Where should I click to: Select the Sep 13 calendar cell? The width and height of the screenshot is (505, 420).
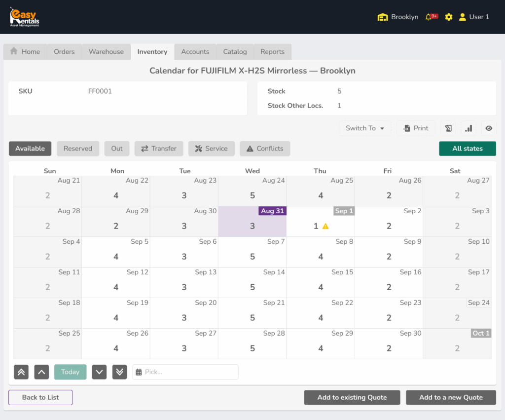pyautogui.click(x=184, y=283)
